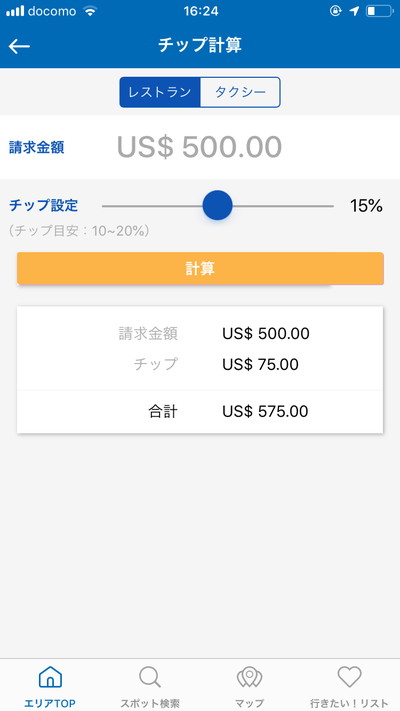The width and height of the screenshot is (400, 711).
Task: Click slider track left of the knob
Action: coord(152,206)
